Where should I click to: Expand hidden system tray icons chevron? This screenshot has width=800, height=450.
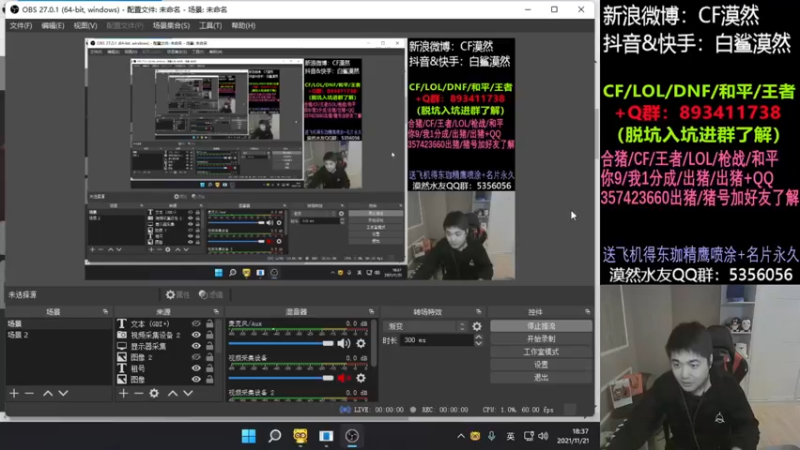pos(461,436)
